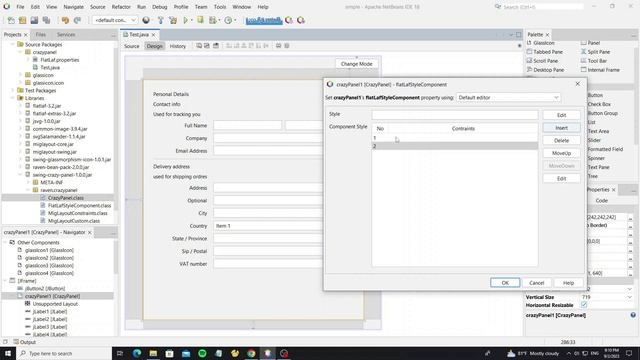Image resolution: width=640 pixels, height=360 pixels.
Task: Switch to the Files tab
Action: click(40, 35)
